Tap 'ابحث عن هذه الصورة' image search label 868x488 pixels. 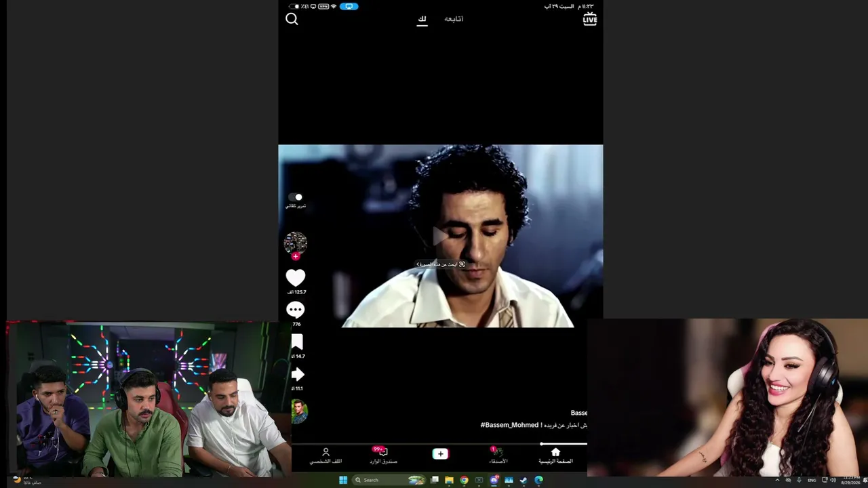coord(441,264)
